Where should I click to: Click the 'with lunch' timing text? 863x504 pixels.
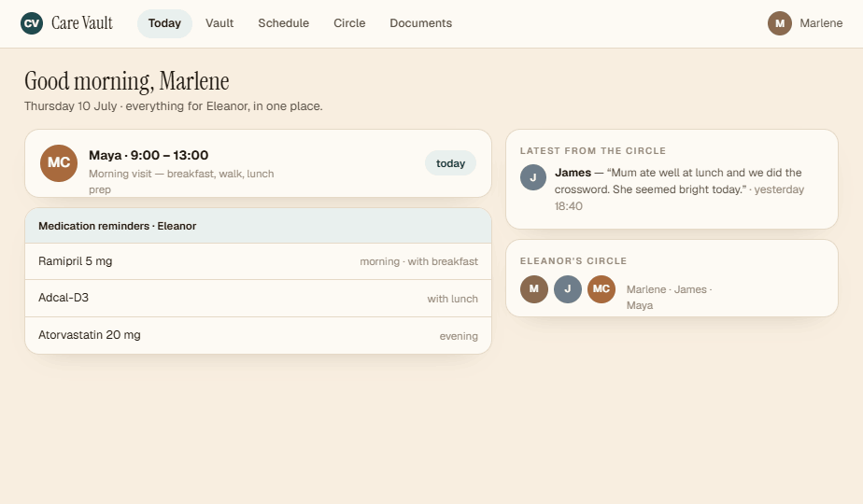(452, 299)
